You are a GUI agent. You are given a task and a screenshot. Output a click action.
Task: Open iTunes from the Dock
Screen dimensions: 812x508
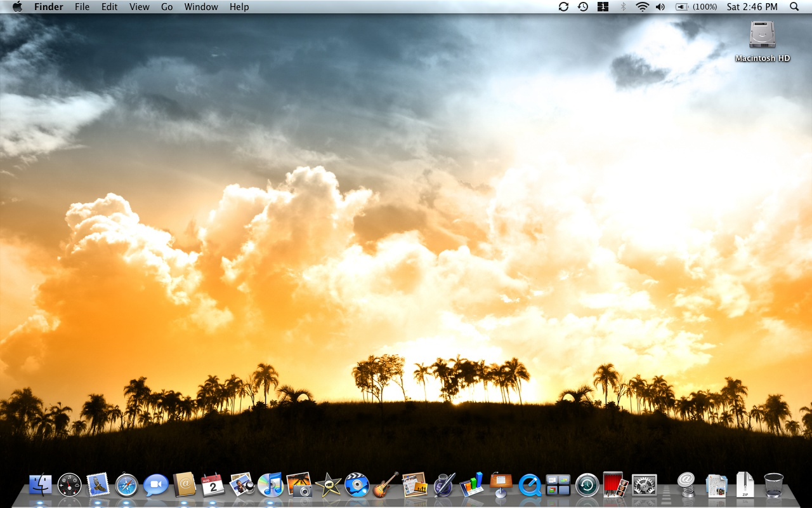(x=270, y=485)
